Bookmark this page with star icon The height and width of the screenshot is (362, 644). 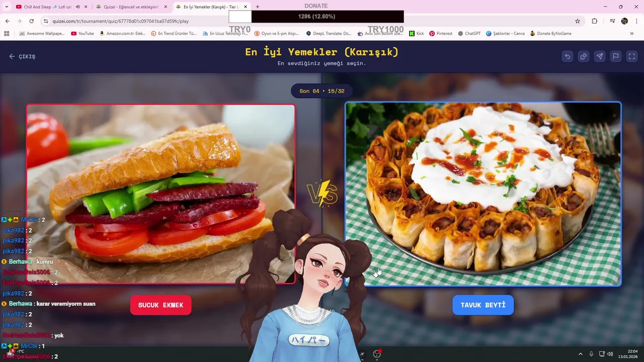tap(578, 21)
